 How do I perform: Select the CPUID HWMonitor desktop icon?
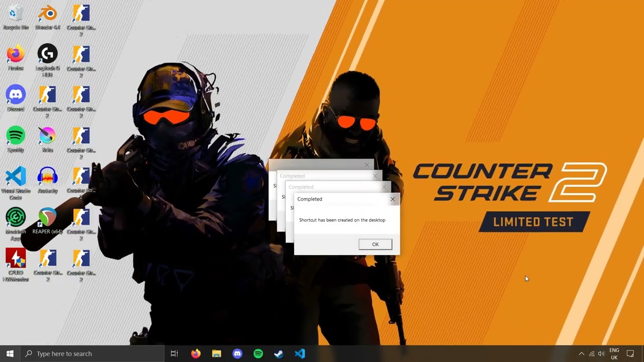(16, 265)
